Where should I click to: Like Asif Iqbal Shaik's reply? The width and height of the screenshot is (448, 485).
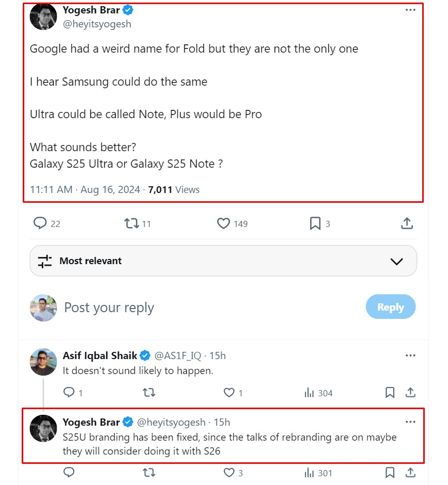pyautogui.click(x=229, y=393)
